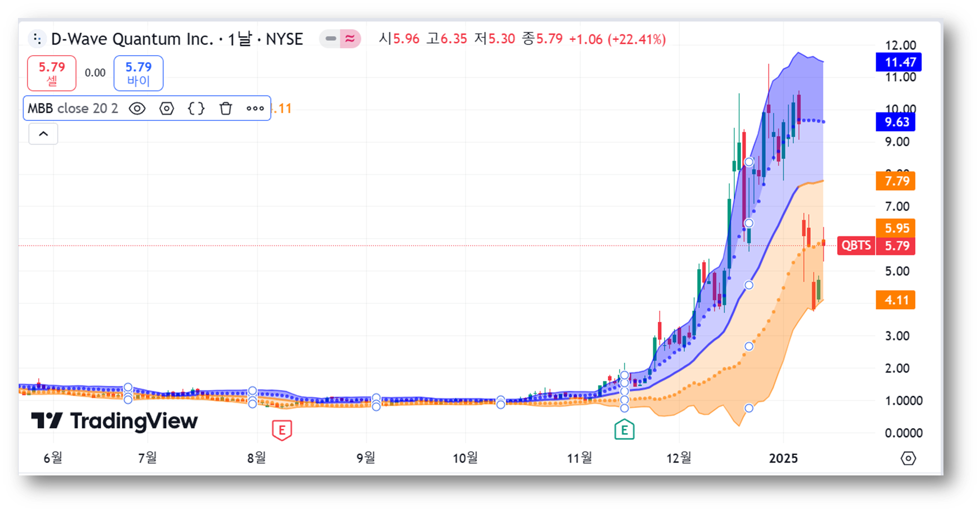980x512 pixels.
Task: Remove MBB indicator with trash icon
Action: tap(225, 109)
